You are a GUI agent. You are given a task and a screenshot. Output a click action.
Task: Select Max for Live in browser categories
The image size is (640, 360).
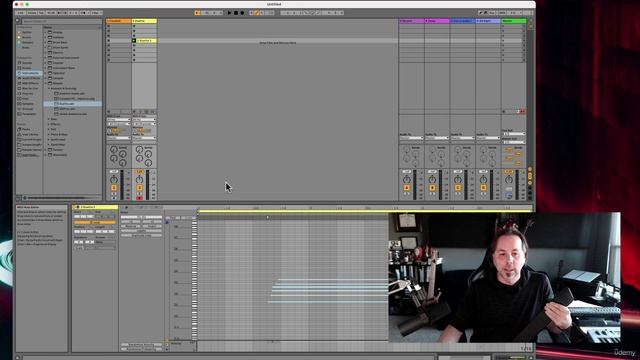coord(29,88)
